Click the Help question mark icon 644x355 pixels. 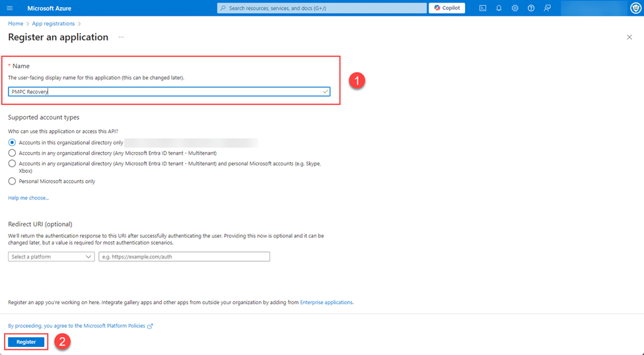[531, 8]
